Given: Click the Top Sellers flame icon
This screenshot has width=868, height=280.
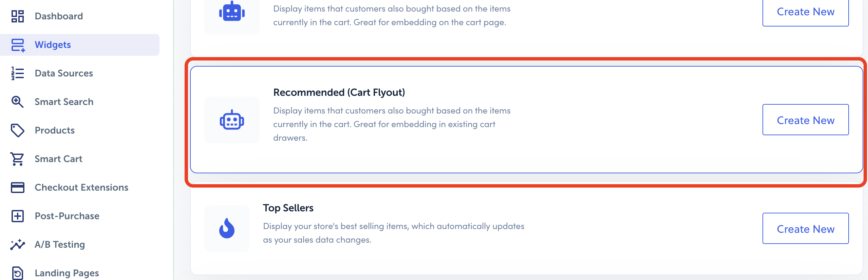Looking at the screenshot, I should click(x=227, y=228).
